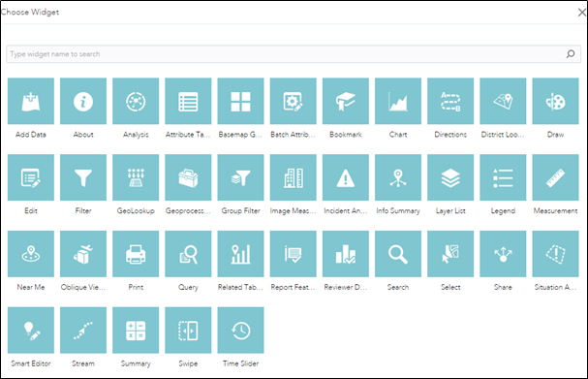Choose the Situation Awareness widget
The image size is (588, 379).
555,254
